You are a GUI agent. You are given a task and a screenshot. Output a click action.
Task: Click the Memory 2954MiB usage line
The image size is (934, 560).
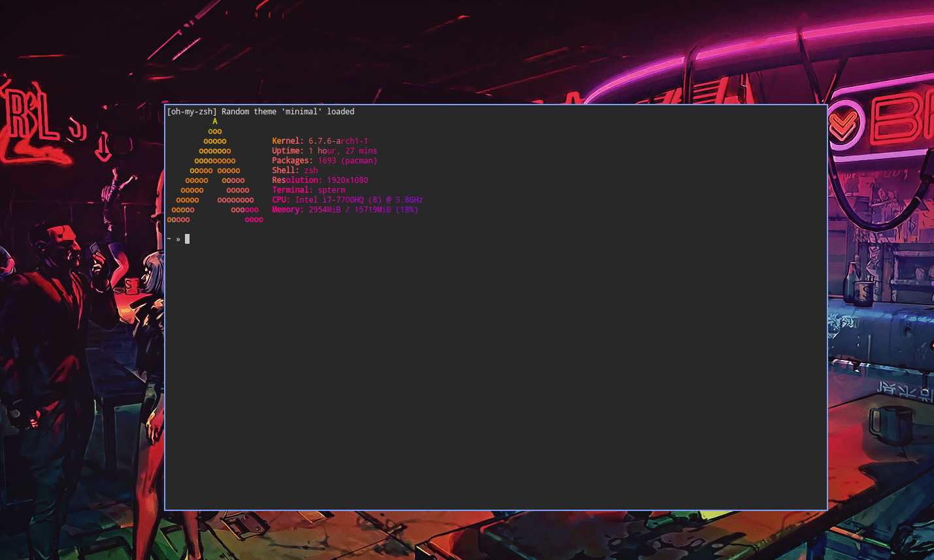(x=345, y=210)
